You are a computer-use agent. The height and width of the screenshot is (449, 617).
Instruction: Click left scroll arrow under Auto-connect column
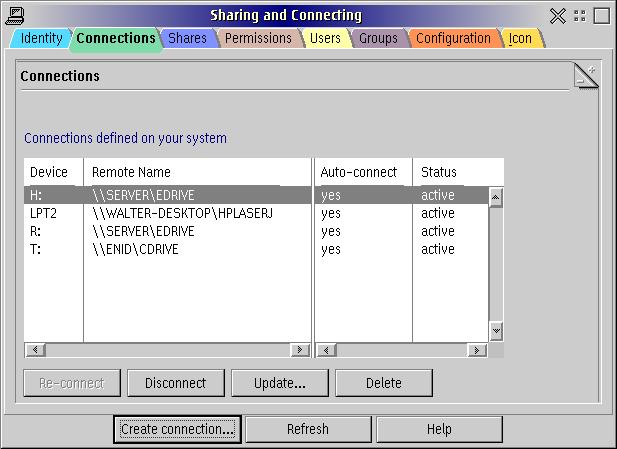(x=325, y=350)
